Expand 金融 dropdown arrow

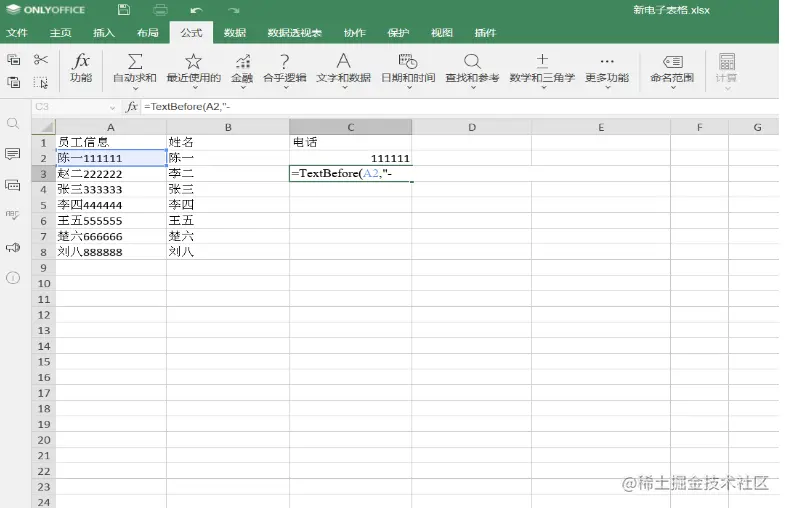pos(243,88)
